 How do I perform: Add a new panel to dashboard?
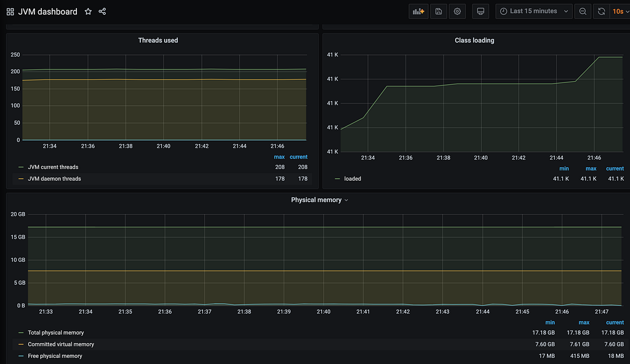click(x=418, y=11)
